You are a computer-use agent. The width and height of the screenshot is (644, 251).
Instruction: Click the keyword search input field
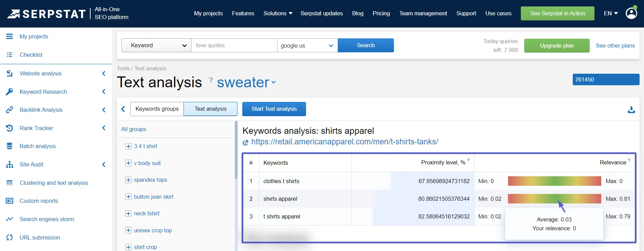pyautogui.click(x=234, y=45)
